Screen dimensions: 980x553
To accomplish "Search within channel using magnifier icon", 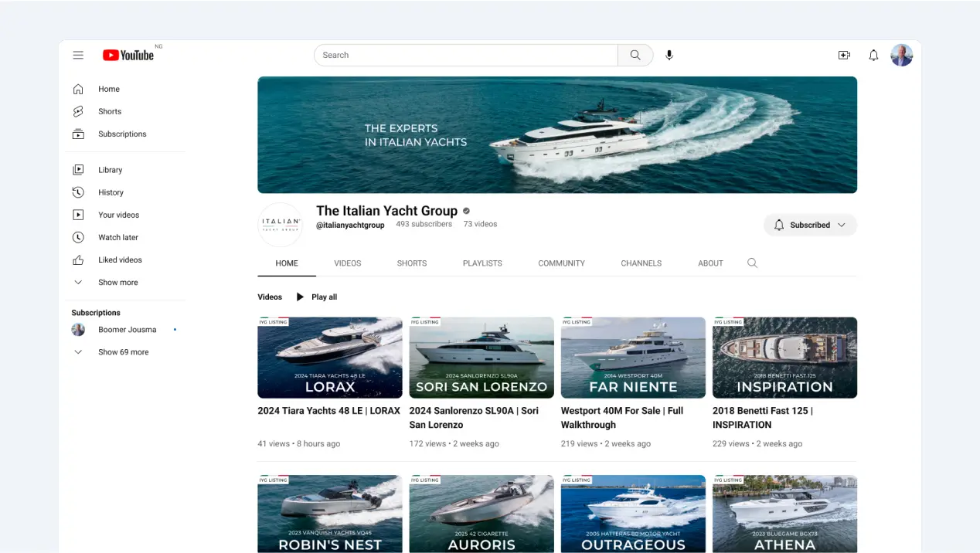I will pos(752,263).
